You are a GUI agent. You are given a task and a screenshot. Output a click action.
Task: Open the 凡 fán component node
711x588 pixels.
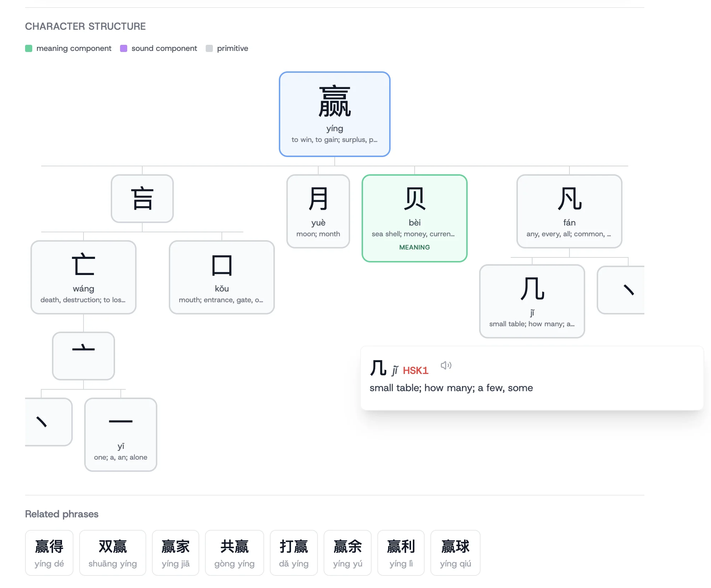click(569, 211)
